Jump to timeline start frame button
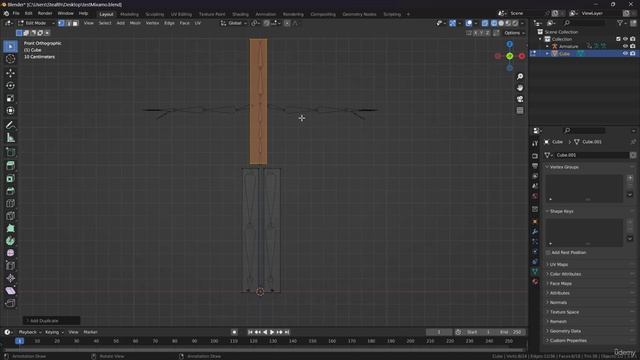The height and width of the screenshot is (360, 640). click(250, 332)
